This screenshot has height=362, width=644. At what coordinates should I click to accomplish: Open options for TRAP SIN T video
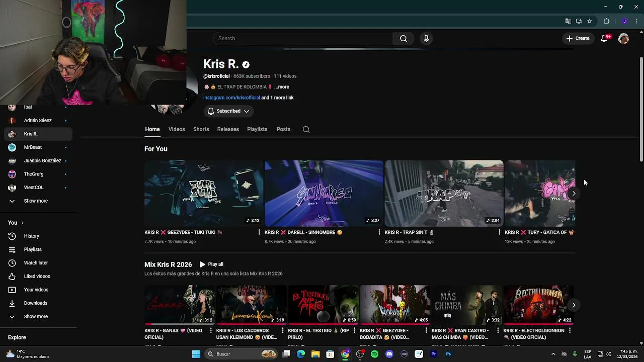[499, 232]
